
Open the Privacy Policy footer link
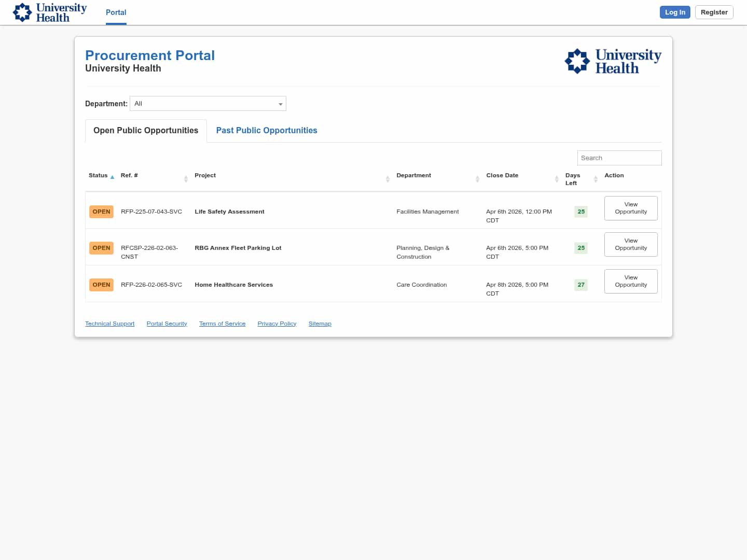[x=277, y=324]
